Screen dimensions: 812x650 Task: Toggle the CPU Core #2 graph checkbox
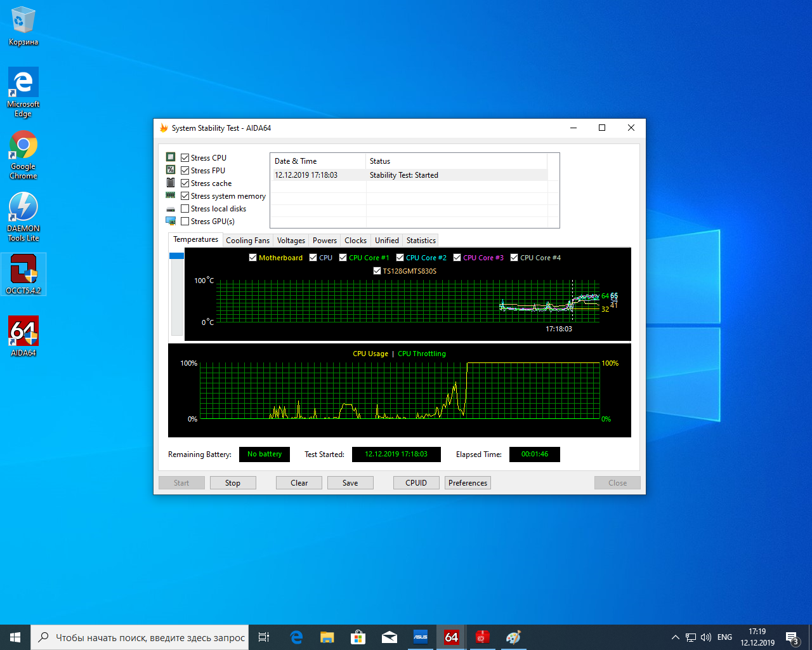coord(400,258)
